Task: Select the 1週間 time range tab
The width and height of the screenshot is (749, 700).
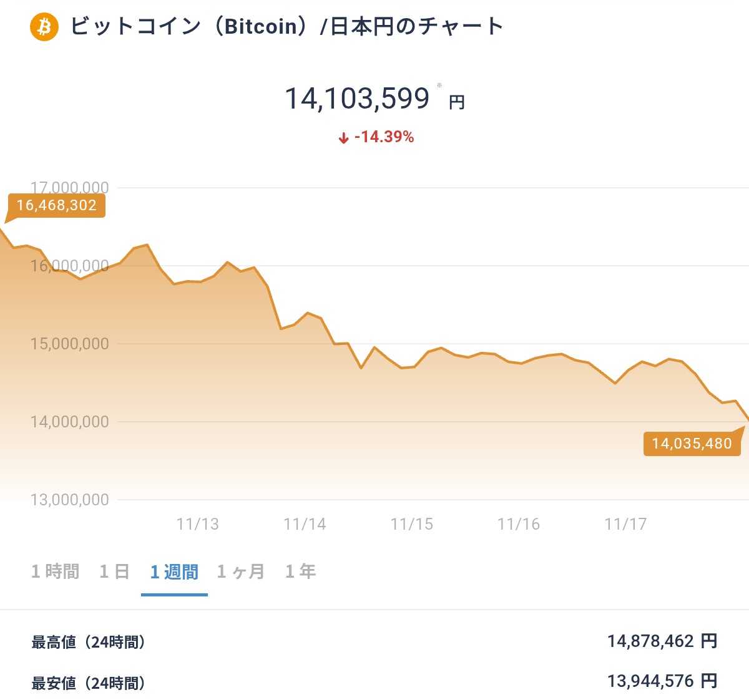Action: (x=174, y=571)
